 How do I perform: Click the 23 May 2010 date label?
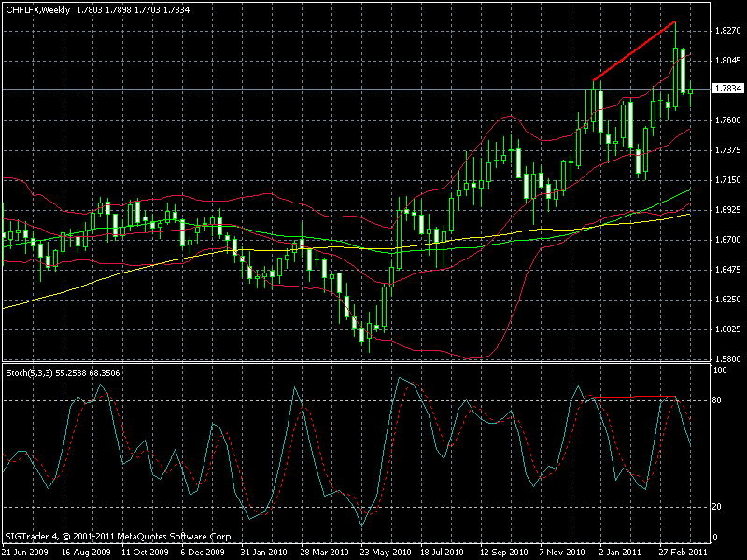pos(386,553)
